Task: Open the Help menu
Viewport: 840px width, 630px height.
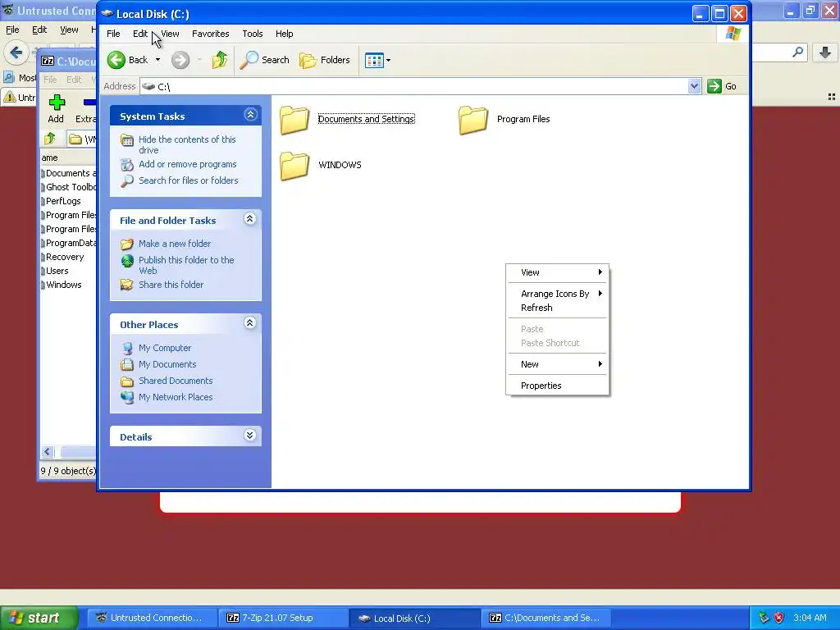Action: (284, 34)
